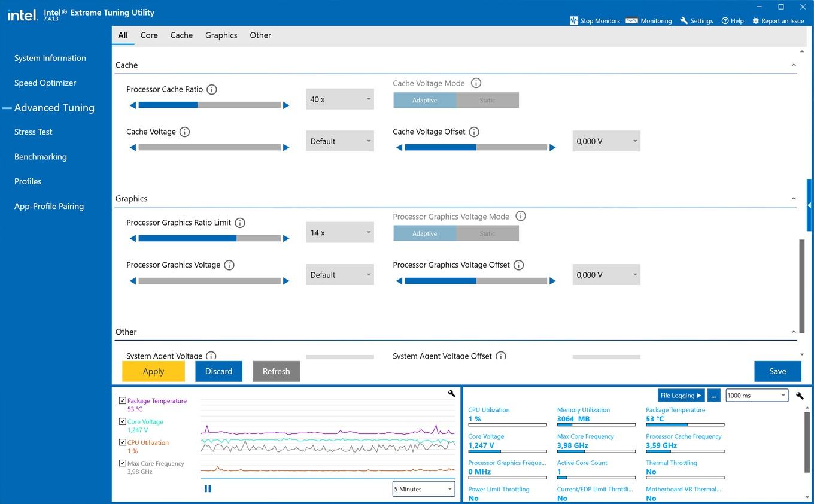Decrease Cache Voltage Offset with left arrow
814x504 pixels.
[x=399, y=147]
